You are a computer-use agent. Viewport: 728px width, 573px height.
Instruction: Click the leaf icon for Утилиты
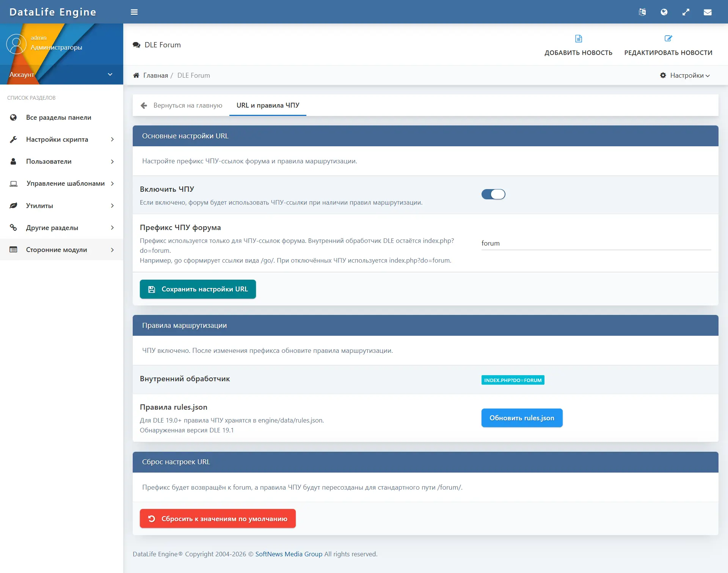pos(13,205)
